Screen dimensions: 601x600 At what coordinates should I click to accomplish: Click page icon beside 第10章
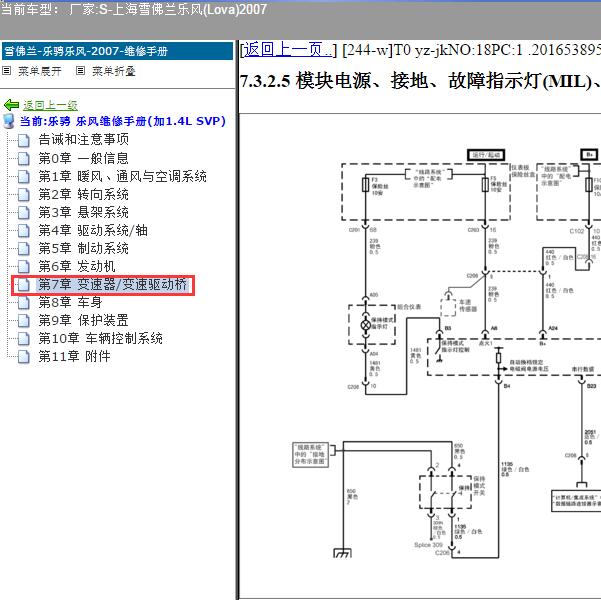click(24, 339)
